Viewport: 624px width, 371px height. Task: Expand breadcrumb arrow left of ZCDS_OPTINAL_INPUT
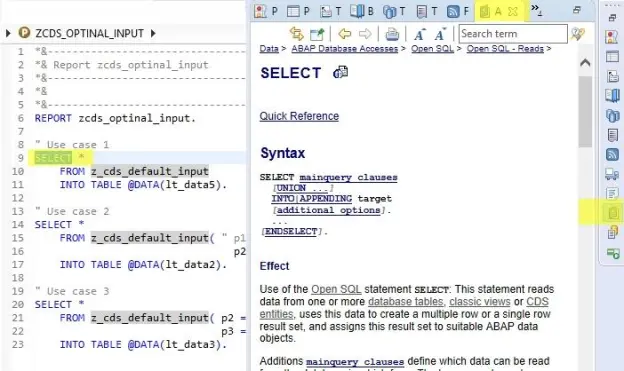8,33
